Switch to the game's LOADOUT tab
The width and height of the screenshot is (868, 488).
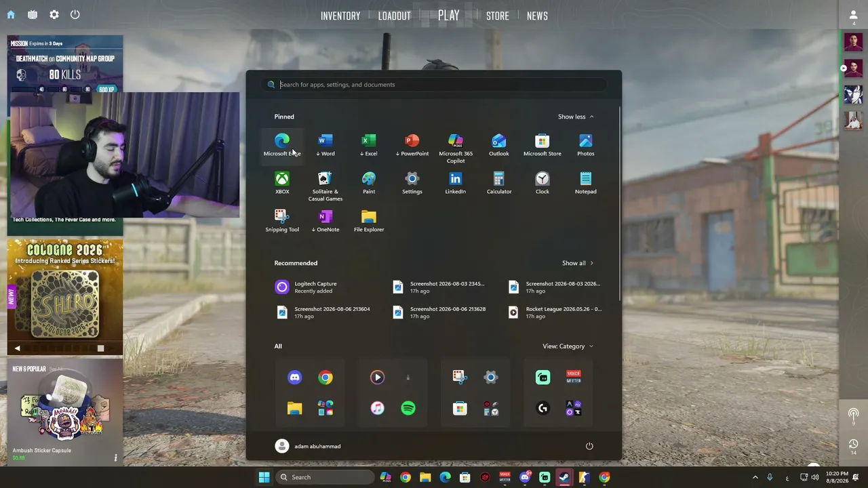pos(395,16)
